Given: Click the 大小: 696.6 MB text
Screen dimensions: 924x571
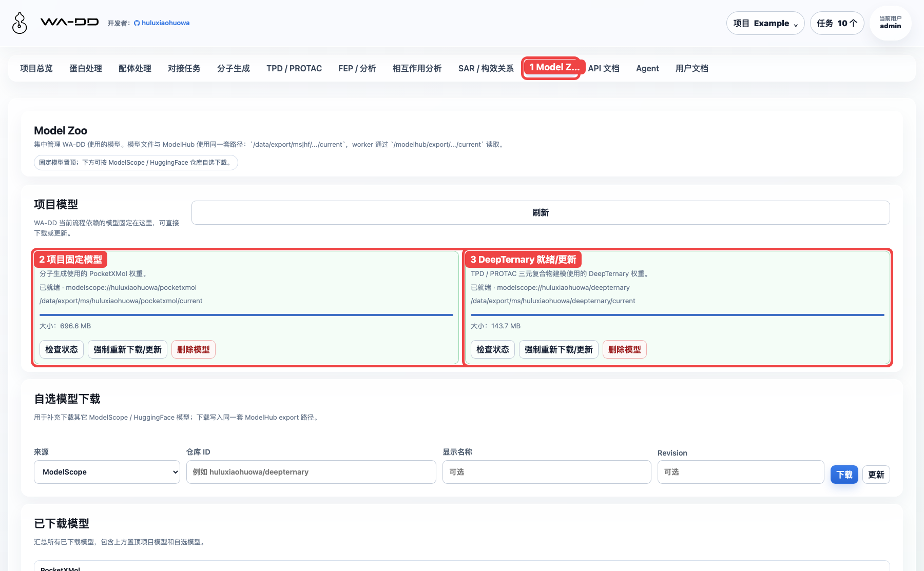Looking at the screenshot, I should click(x=65, y=326).
